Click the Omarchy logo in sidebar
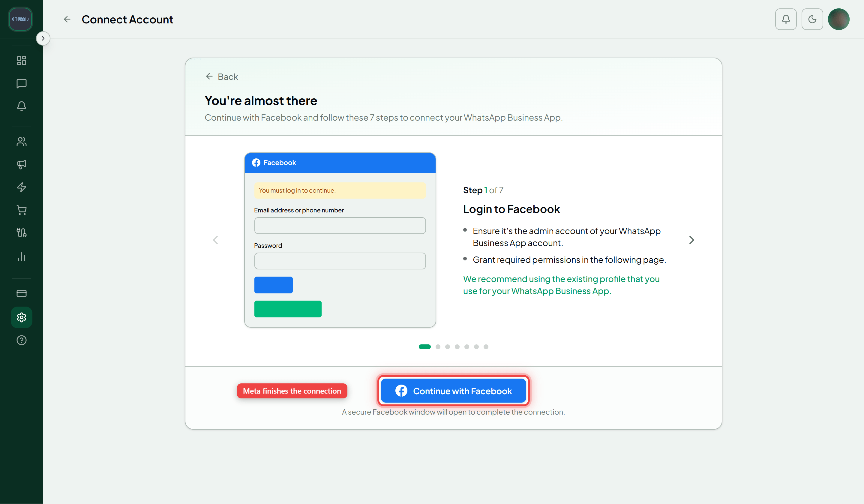The height and width of the screenshot is (504, 864). 20,19
